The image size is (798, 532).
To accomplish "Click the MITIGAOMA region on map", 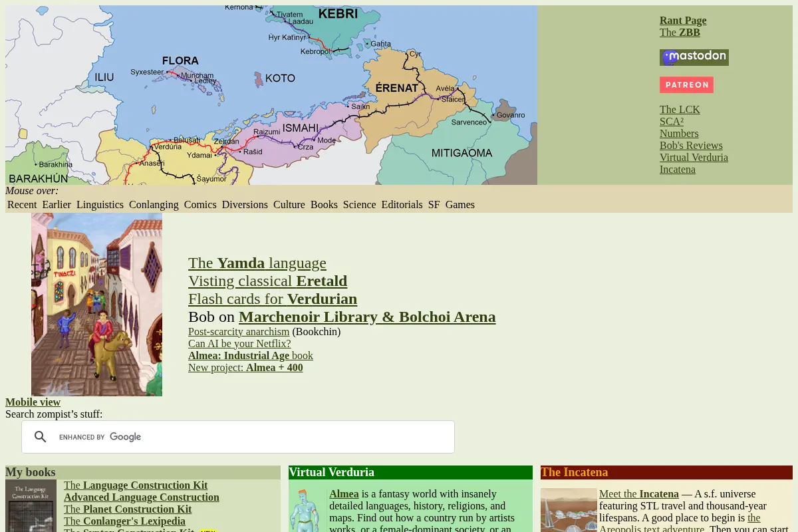I will point(462,153).
